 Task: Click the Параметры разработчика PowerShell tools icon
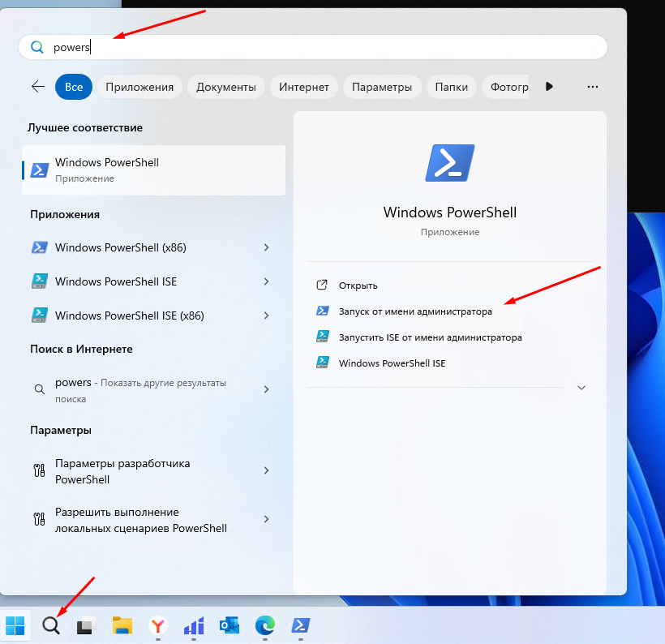click(x=39, y=470)
